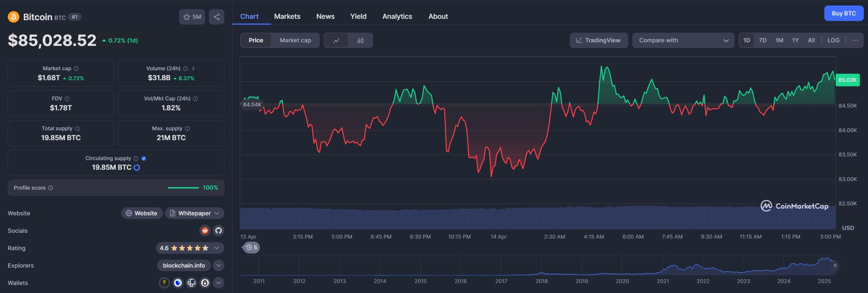Click the events history badge showing 5
The height and width of the screenshot is (293, 868).
point(251,248)
